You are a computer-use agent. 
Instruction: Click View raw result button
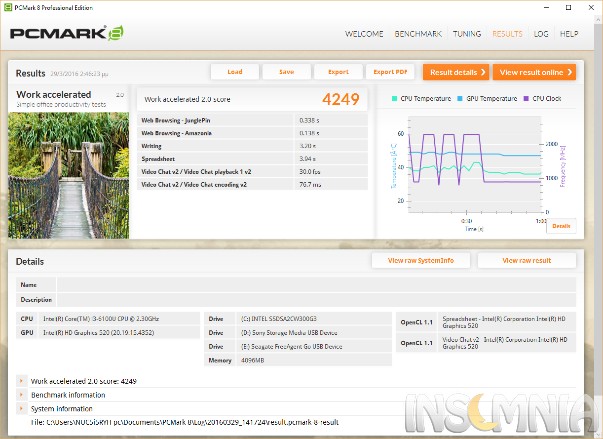point(527,260)
